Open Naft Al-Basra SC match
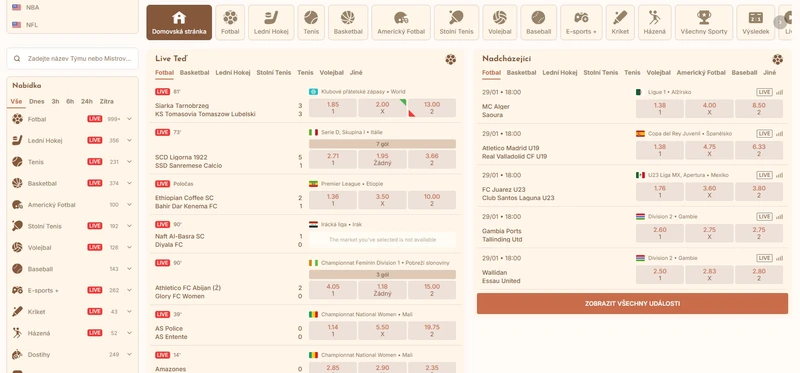Image resolution: width=800 pixels, height=373 pixels. [180, 236]
